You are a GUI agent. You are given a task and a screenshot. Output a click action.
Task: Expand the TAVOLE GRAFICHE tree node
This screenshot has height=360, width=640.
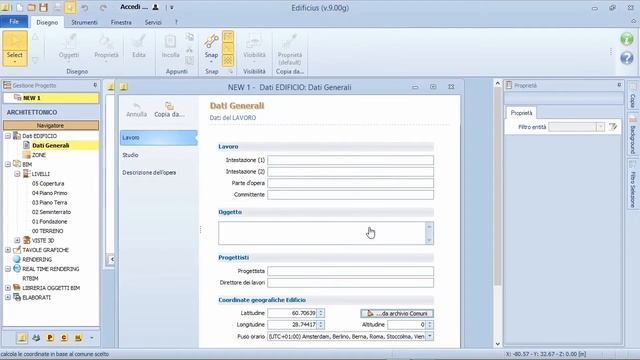tap(8, 250)
